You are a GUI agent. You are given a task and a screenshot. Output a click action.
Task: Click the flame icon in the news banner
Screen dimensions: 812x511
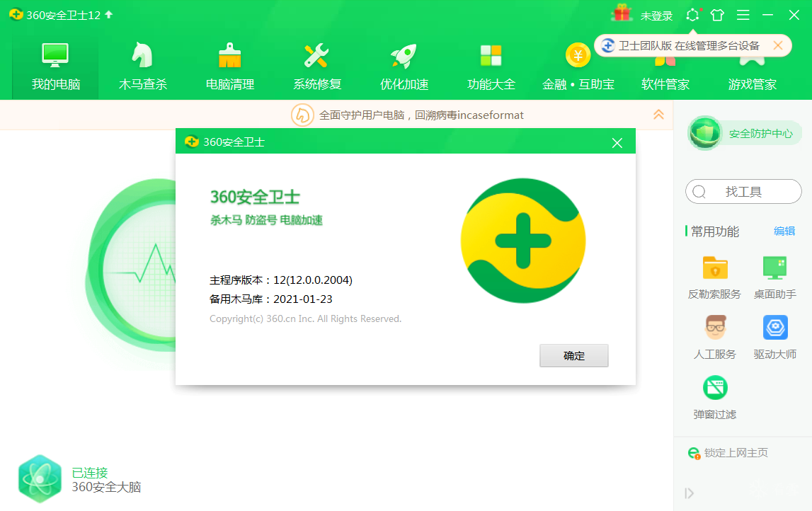[302, 115]
